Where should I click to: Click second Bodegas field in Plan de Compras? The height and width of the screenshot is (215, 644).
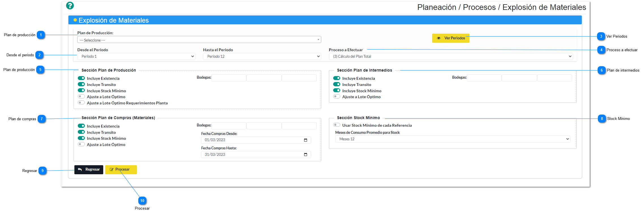(264, 126)
